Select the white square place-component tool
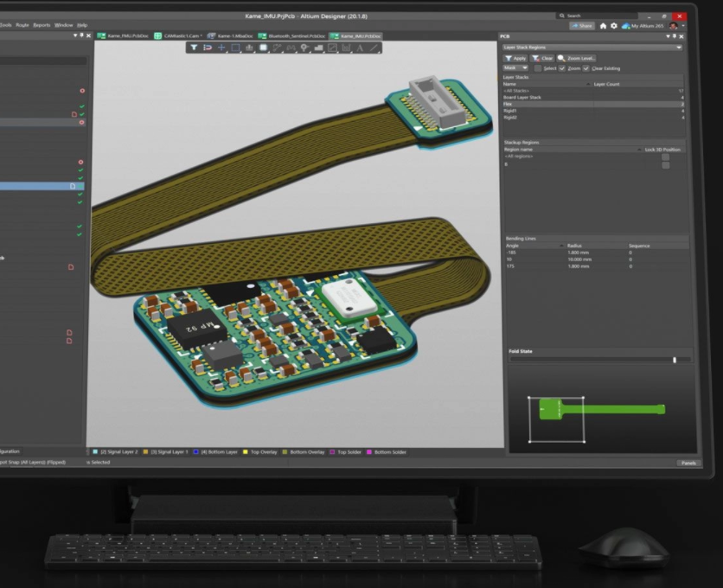The width and height of the screenshot is (723, 588). [x=263, y=48]
